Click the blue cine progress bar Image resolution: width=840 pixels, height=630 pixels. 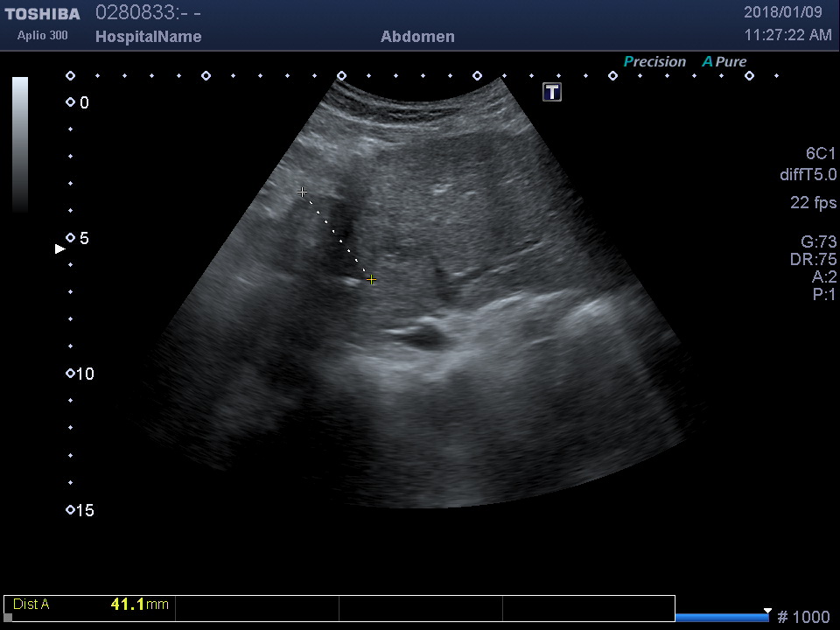coord(722,618)
